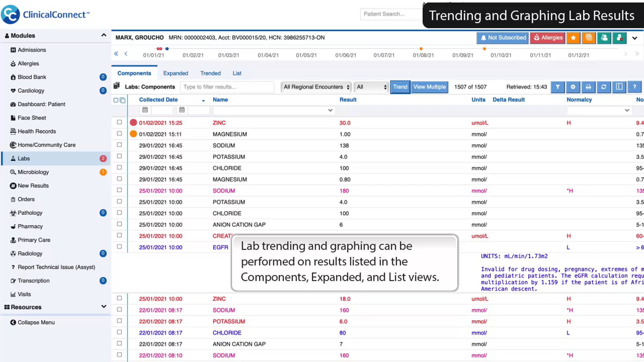Open the Visits module

24,294
